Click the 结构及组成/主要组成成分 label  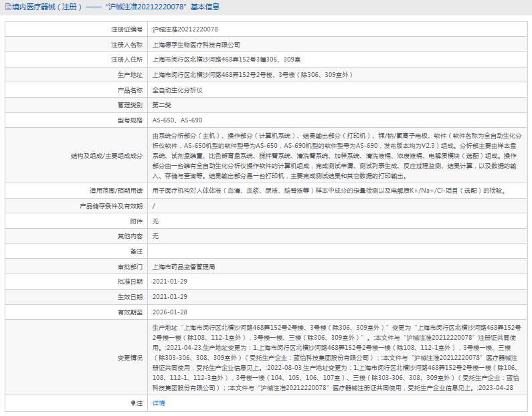point(107,156)
